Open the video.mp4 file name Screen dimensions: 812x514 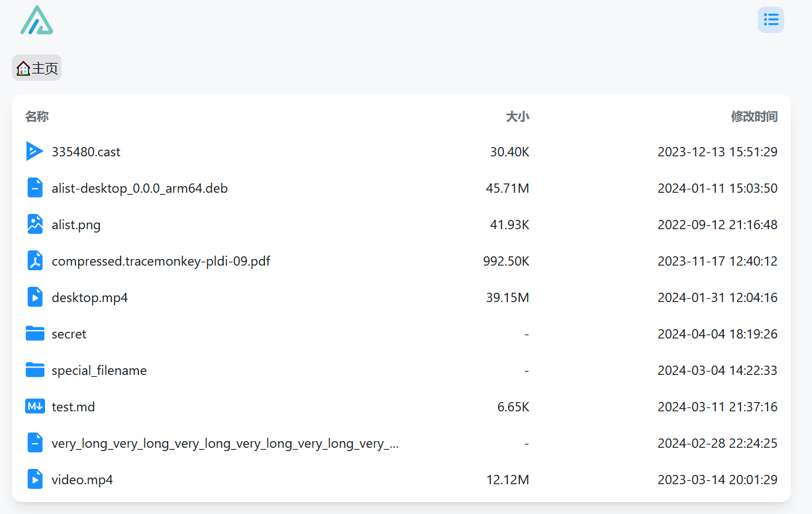(82, 480)
